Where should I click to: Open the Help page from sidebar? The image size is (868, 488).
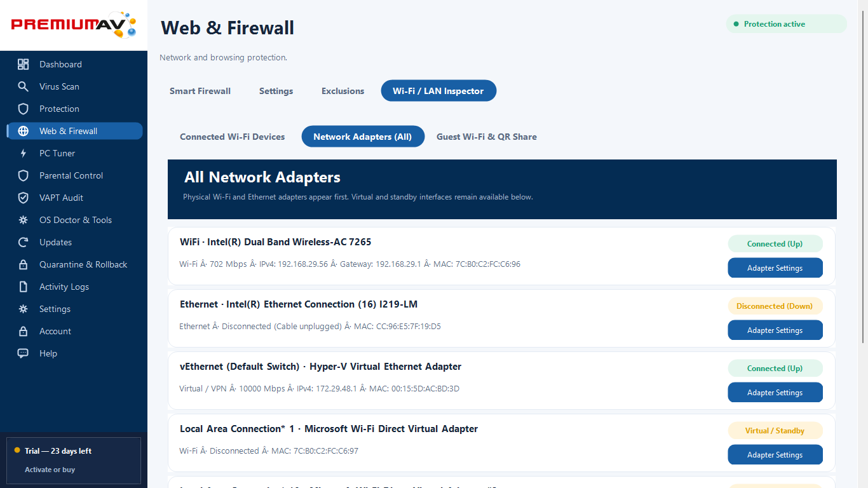74,353
